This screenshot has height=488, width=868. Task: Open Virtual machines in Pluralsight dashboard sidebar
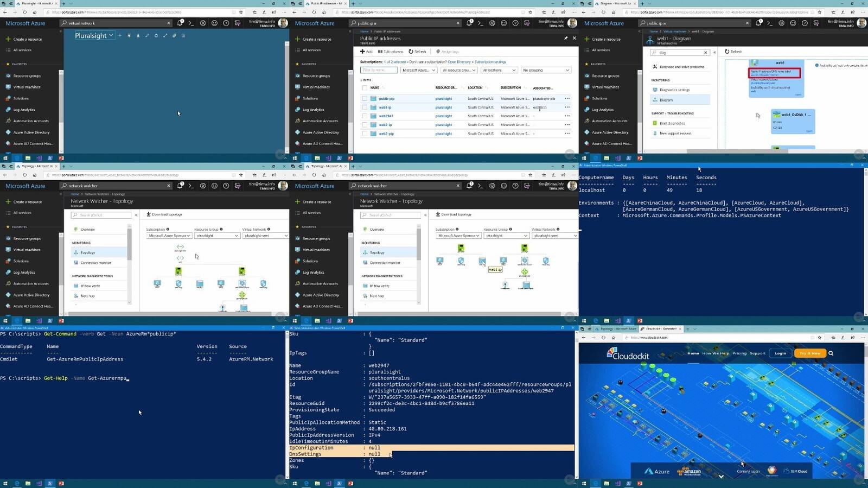coord(27,87)
